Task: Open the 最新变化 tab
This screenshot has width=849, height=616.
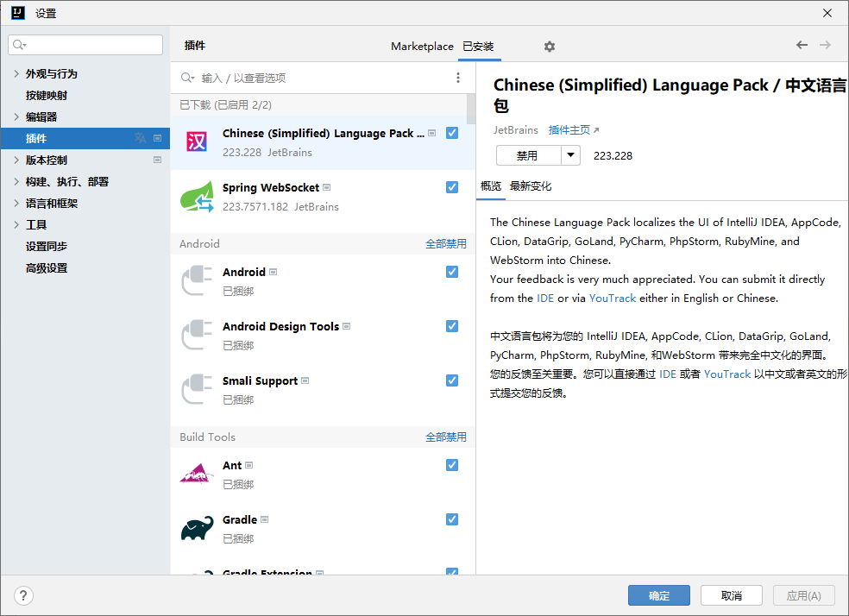Action: pyautogui.click(x=531, y=186)
